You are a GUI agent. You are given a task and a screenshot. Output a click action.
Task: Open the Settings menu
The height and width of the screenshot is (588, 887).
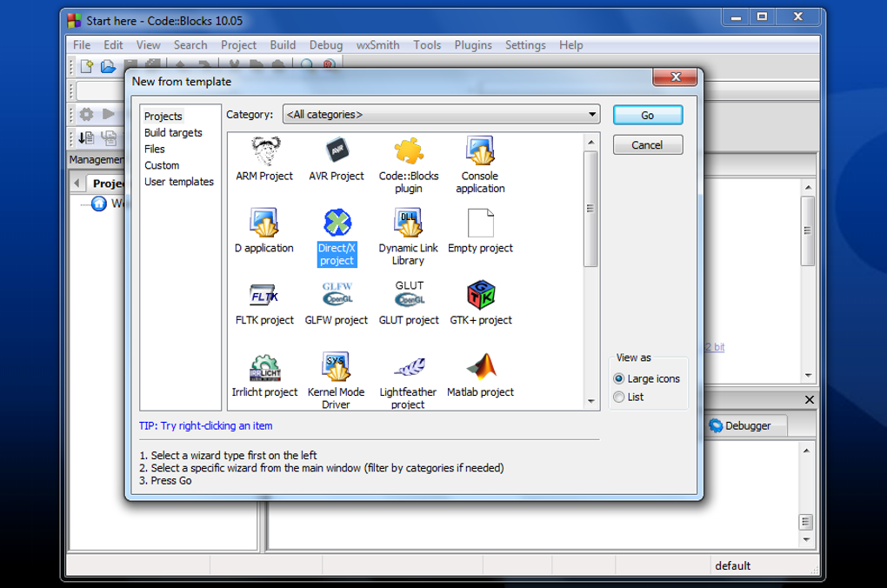click(525, 44)
